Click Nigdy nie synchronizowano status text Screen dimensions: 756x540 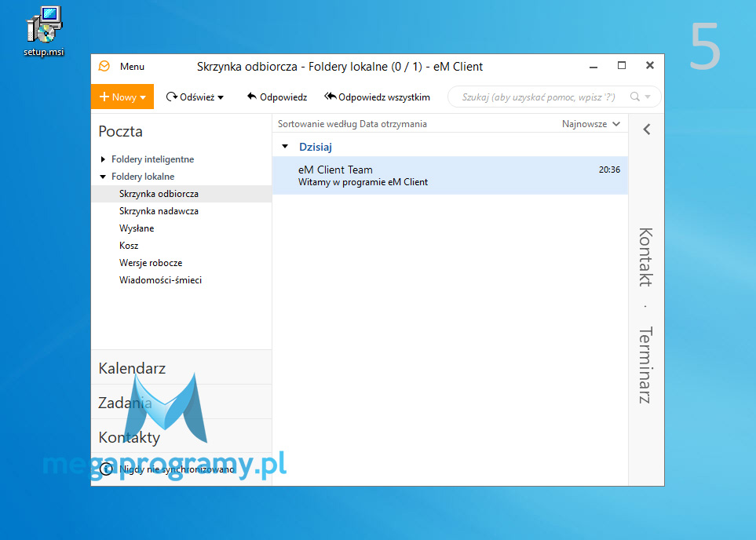click(177, 469)
